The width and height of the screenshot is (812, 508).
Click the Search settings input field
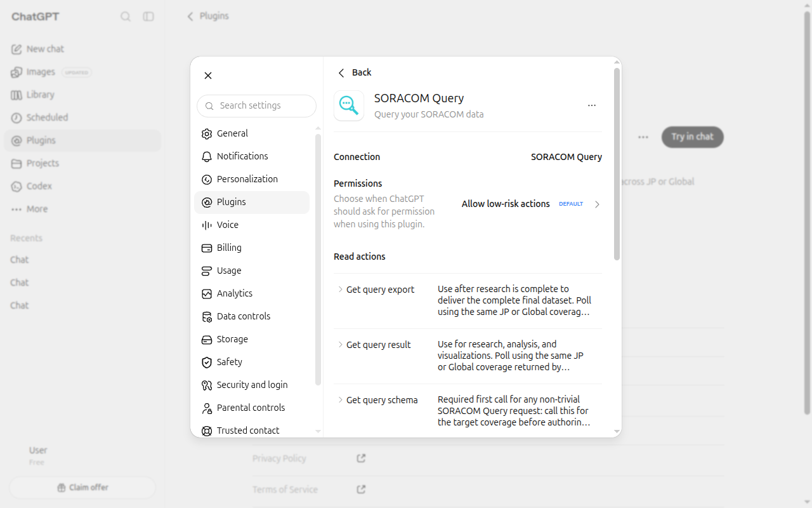coord(256,106)
